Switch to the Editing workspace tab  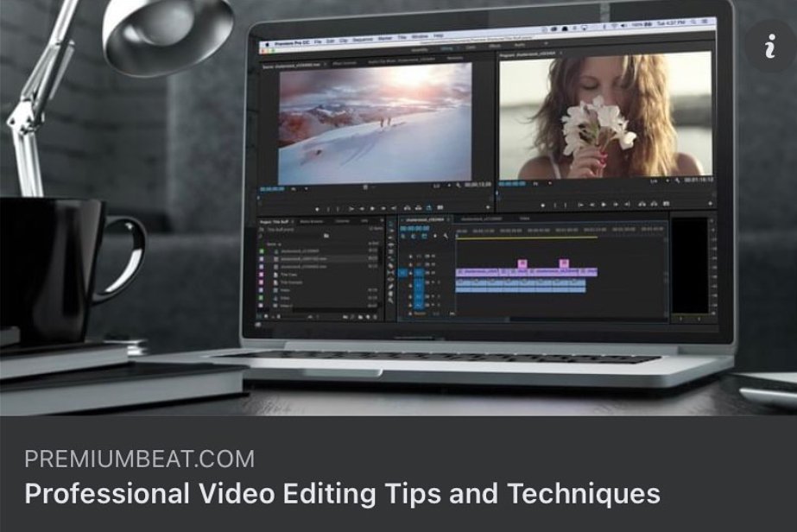[x=446, y=49]
